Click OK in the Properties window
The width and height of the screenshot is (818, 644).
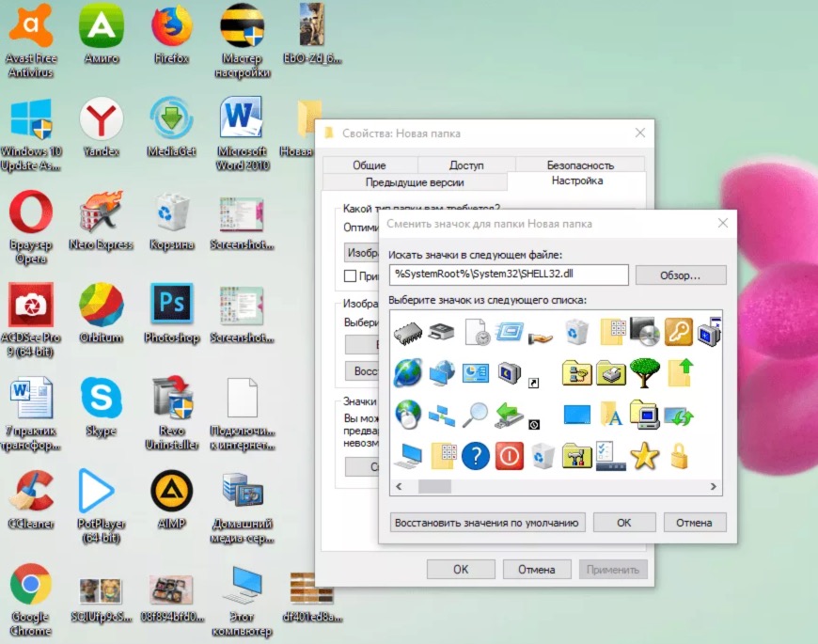pos(461,570)
